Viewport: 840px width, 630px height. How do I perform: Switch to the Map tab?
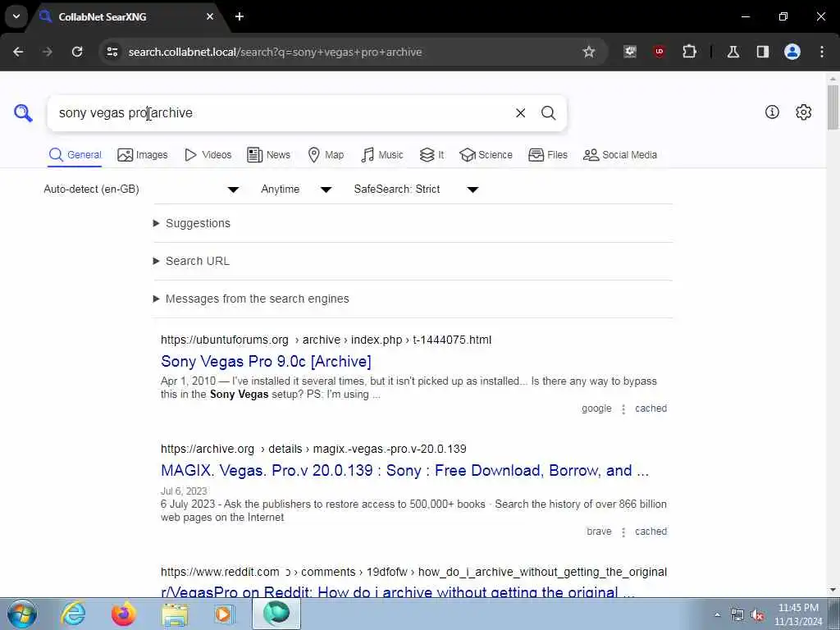click(x=326, y=155)
